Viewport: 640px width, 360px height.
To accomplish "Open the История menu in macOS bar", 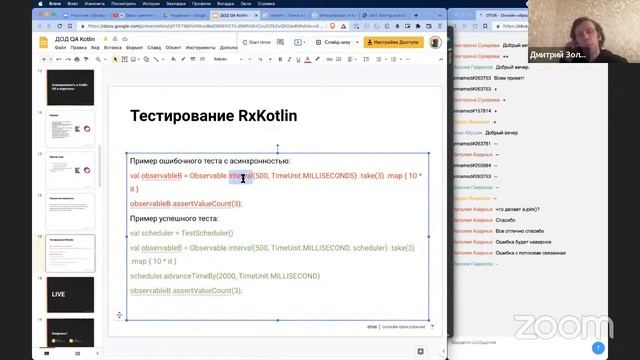I will tap(151, 4).
